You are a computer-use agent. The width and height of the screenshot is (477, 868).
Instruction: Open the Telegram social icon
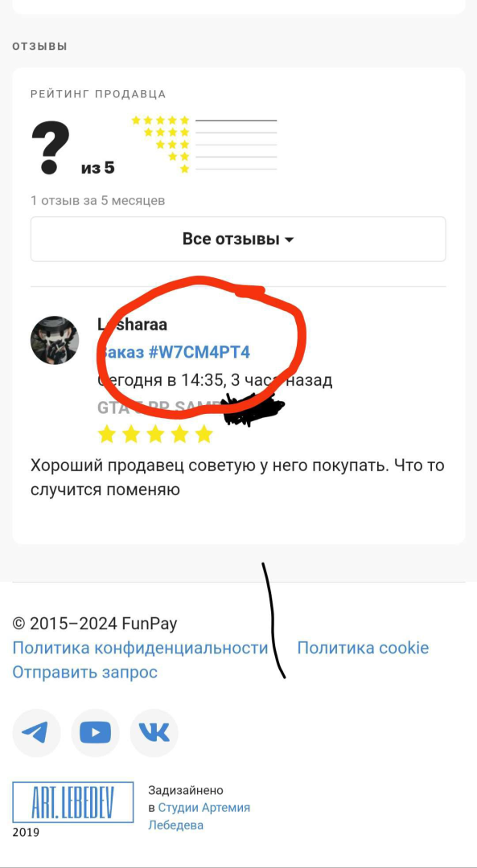click(x=36, y=733)
